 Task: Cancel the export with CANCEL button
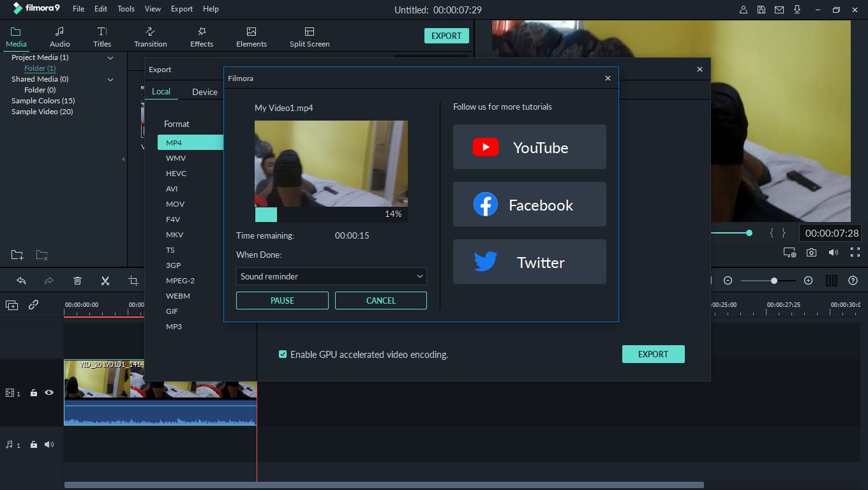pos(381,301)
